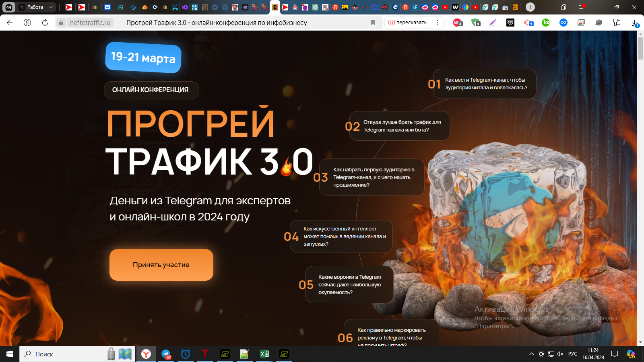Click the page bookmark icon in address bar

373,23
